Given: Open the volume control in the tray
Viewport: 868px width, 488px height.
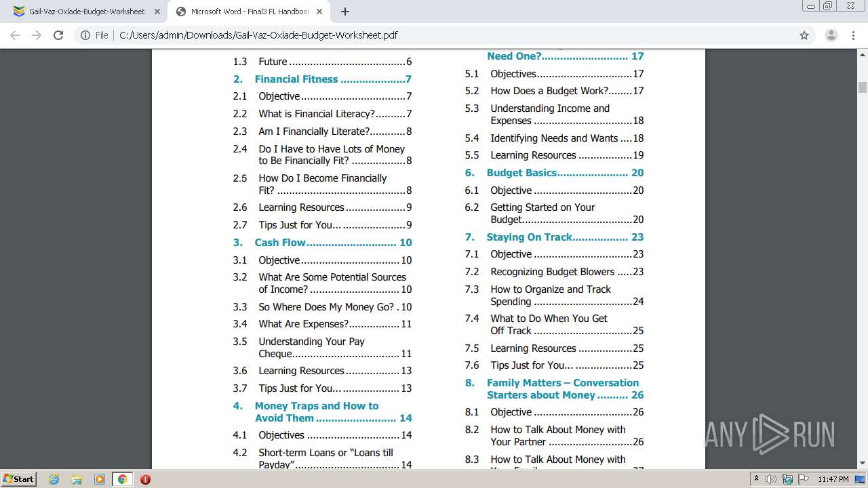Looking at the screenshot, I should point(771,479).
